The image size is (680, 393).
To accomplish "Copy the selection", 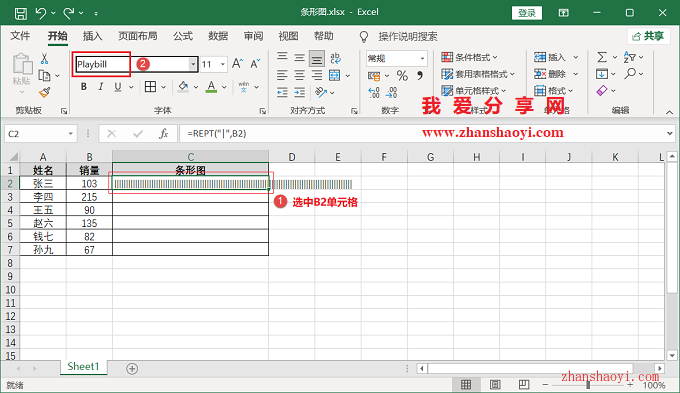I will [44, 75].
